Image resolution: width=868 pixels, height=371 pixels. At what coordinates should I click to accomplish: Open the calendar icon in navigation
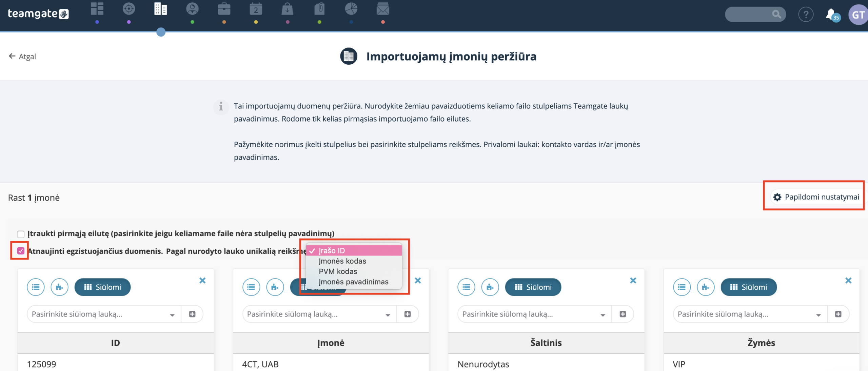click(x=256, y=9)
